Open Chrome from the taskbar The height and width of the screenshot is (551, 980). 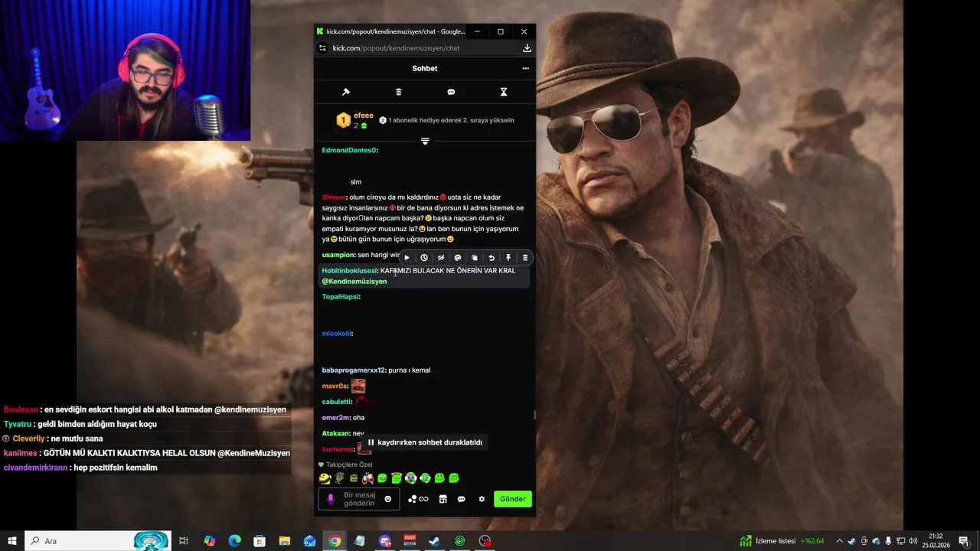coord(335,541)
